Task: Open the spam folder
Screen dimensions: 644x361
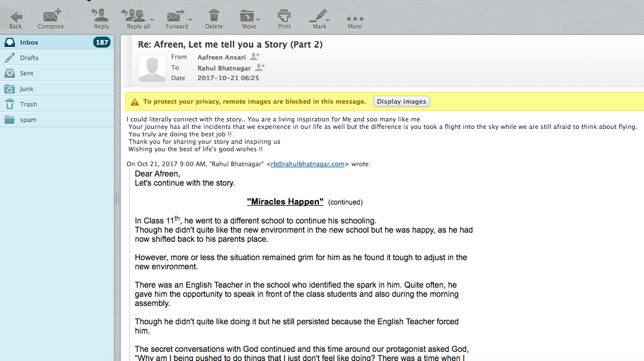Action: point(57,120)
